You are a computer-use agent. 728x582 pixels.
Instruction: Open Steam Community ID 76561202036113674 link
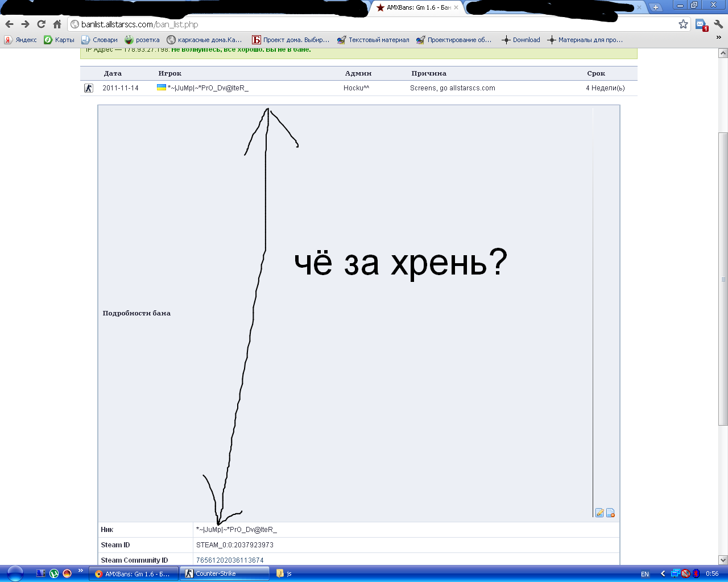230,560
